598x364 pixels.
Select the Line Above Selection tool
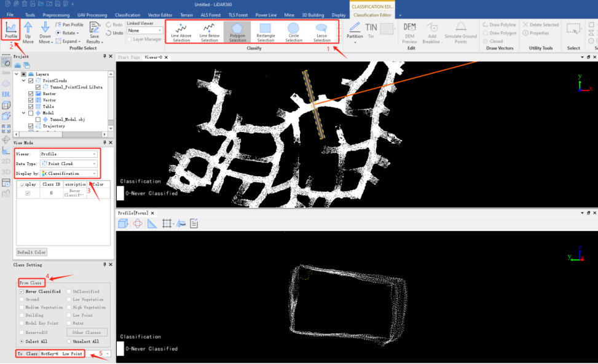click(181, 32)
